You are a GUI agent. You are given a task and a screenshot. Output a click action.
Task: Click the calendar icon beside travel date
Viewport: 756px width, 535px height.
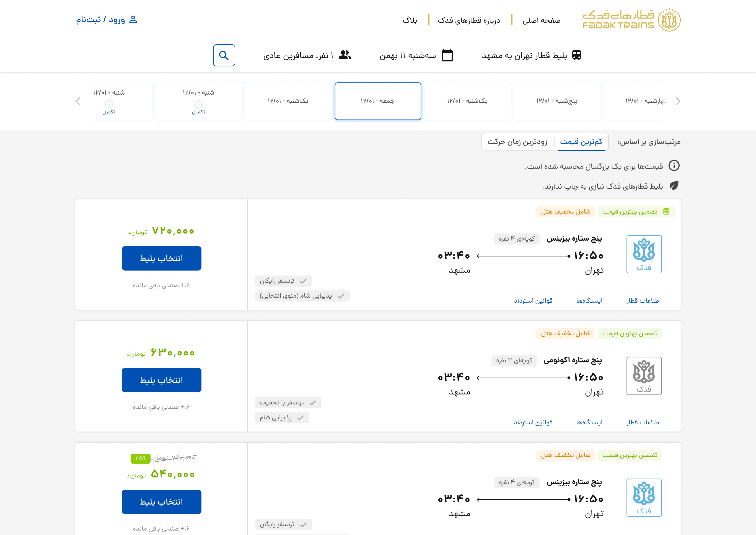447,55
